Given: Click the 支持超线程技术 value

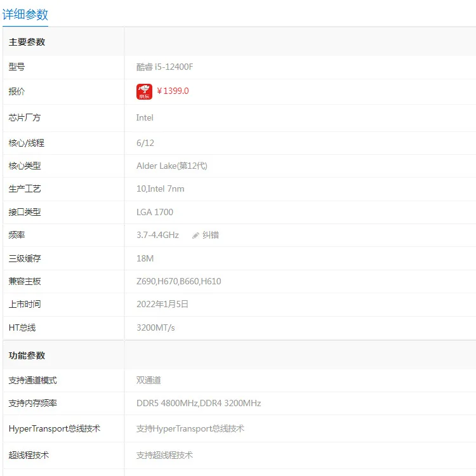Looking at the screenshot, I should (x=164, y=455).
